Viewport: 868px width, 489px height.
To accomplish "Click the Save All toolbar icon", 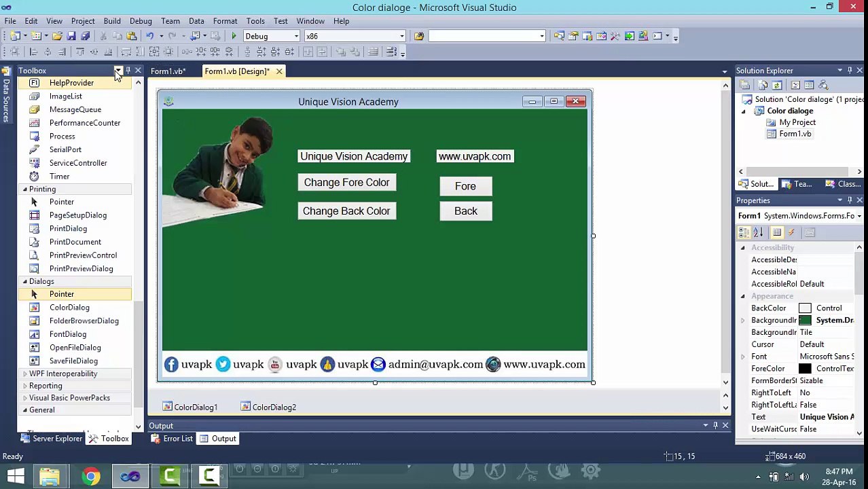I will (85, 36).
